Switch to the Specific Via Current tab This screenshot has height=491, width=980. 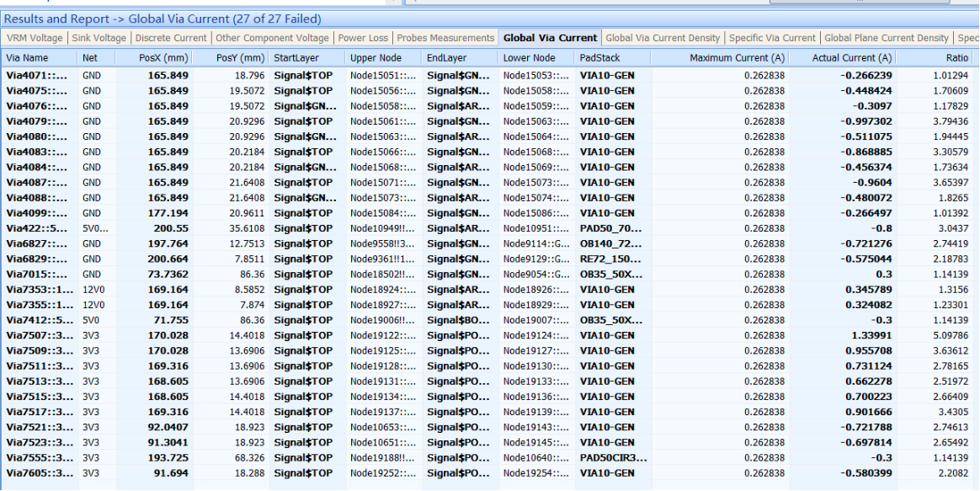click(772, 38)
